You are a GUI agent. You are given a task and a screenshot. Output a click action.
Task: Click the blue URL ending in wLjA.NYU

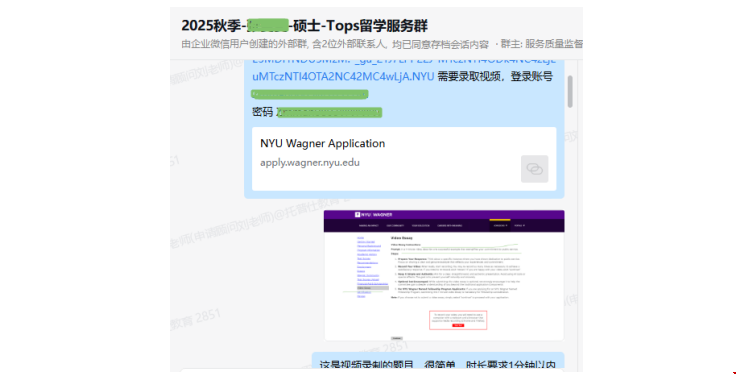[x=343, y=76]
